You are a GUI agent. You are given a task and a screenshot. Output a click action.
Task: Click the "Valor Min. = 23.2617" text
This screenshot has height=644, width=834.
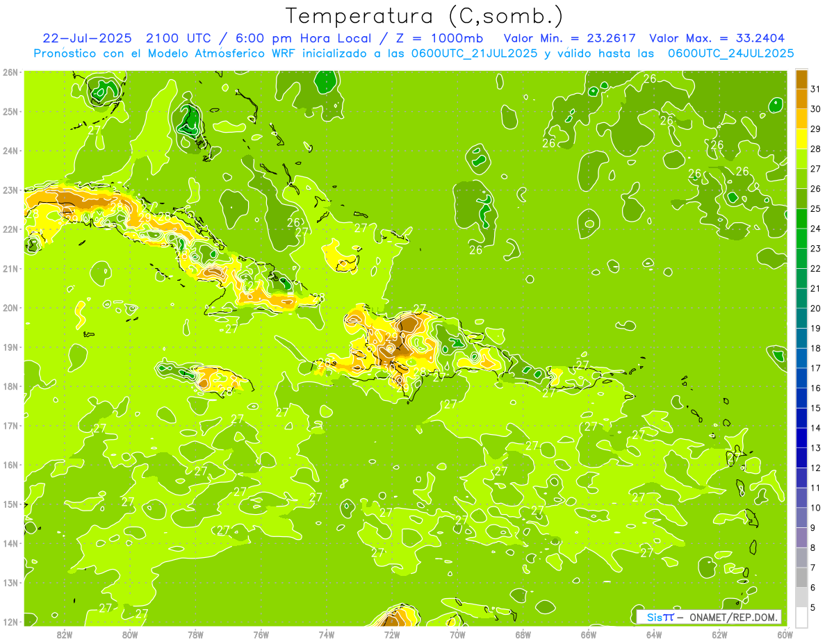(x=569, y=38)
